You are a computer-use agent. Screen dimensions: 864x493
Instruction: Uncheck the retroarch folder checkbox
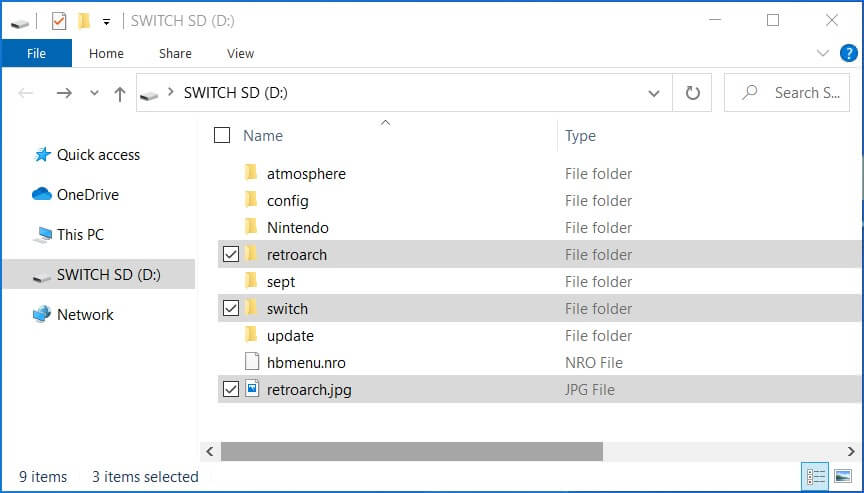click(x=231, y=254)
